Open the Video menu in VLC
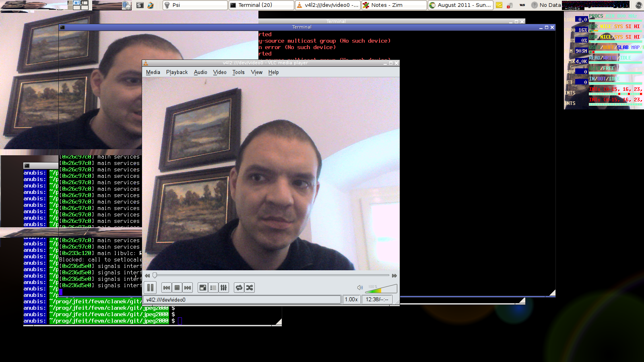 tap(220, 72)
